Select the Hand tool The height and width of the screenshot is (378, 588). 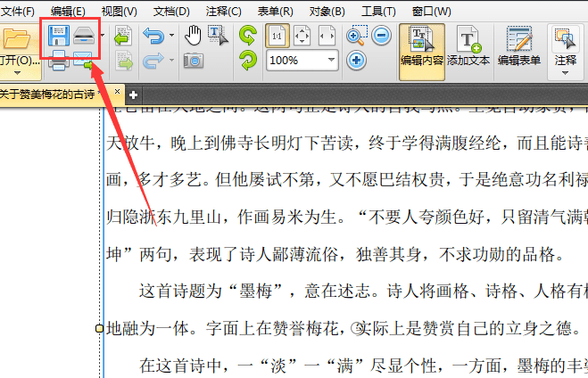pyautogui.click(x=193, y=36)
